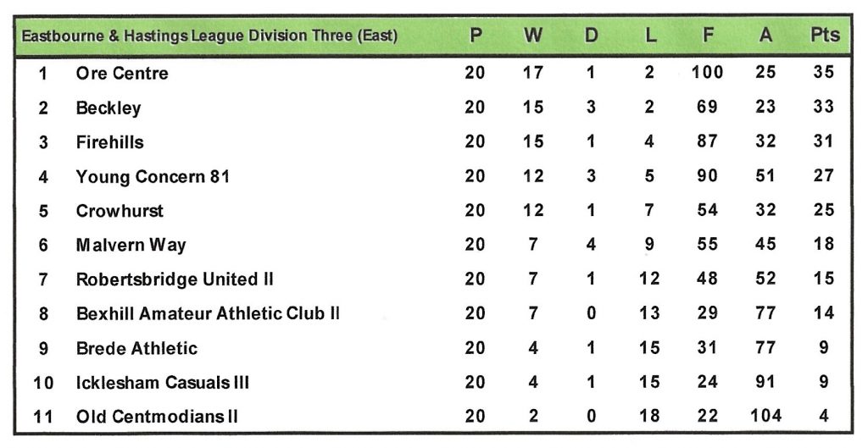Select Bexhill Amateur Athletic Club II
The width and height of the screenshot is (868, 448).
click(x=208, y=313)
